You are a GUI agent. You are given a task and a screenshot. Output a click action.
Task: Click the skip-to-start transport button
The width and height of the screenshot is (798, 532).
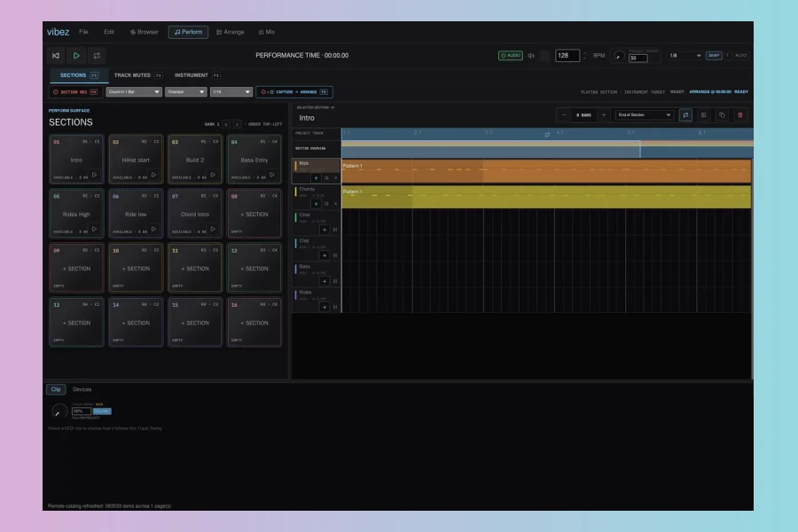tap(56, 56)
